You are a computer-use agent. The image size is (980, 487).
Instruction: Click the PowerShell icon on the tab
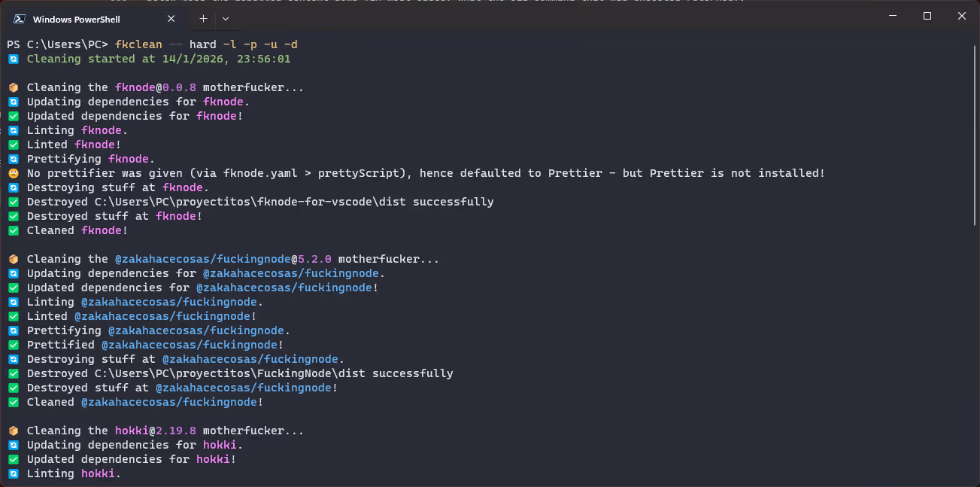click(x=20, y=19)
